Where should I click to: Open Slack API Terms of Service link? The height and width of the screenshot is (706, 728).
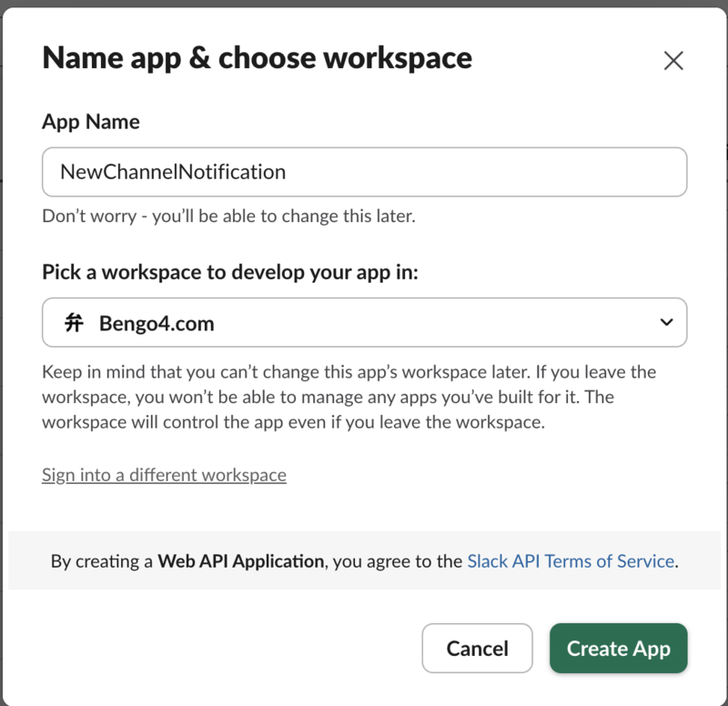tap(571, 561)
